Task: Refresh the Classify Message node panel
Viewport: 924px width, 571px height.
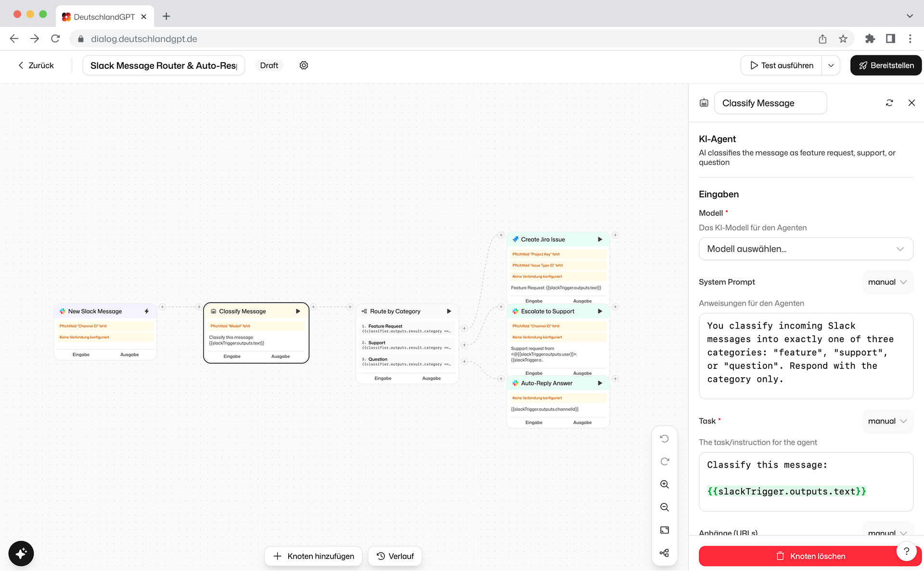Action: point(889,103)
